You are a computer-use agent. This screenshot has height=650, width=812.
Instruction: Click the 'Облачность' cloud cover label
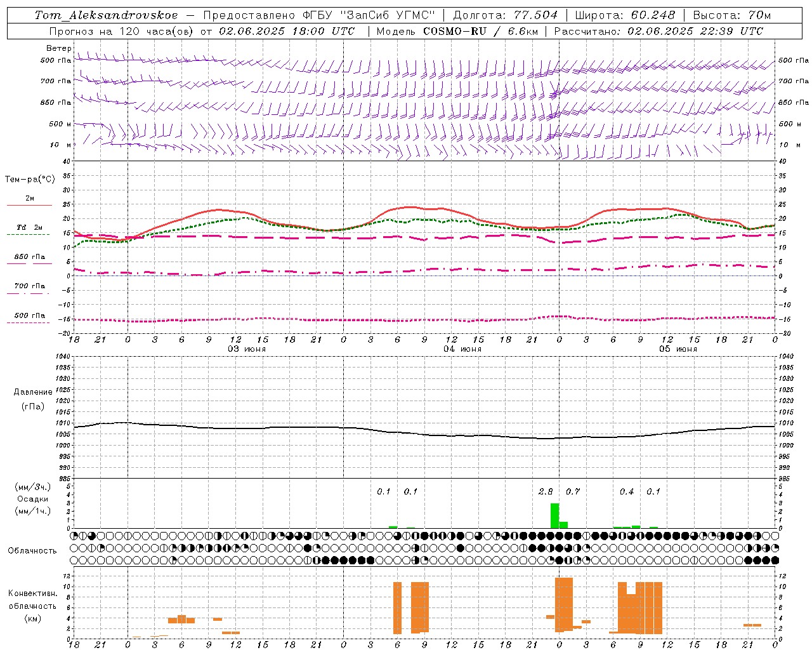coord(32,551)
